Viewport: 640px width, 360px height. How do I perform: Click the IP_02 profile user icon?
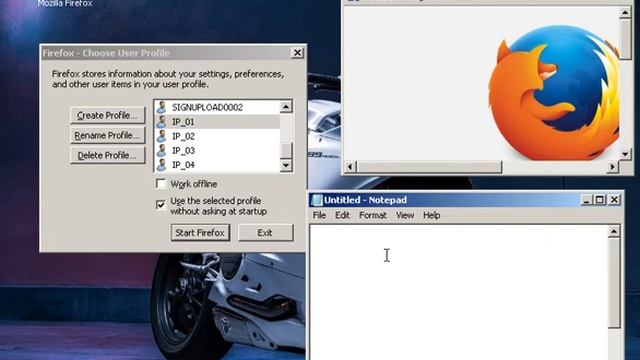[x=162, y=136]
